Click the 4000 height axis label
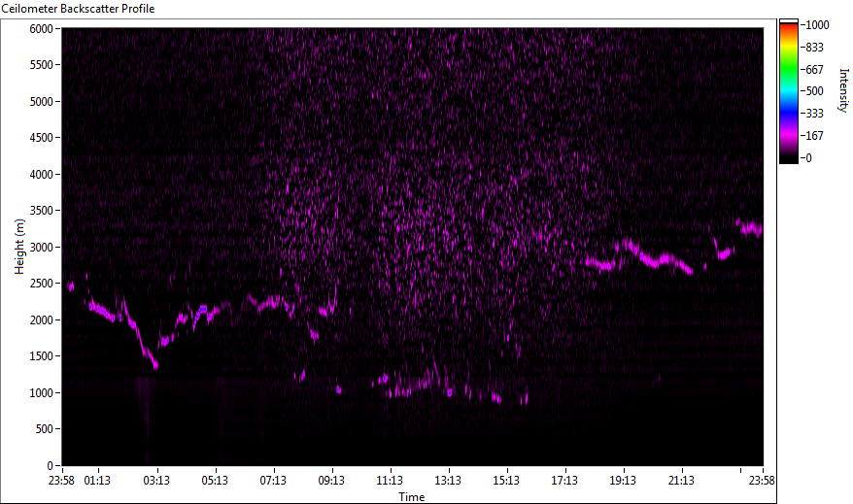Screen dimensions: 853x504 42,175
